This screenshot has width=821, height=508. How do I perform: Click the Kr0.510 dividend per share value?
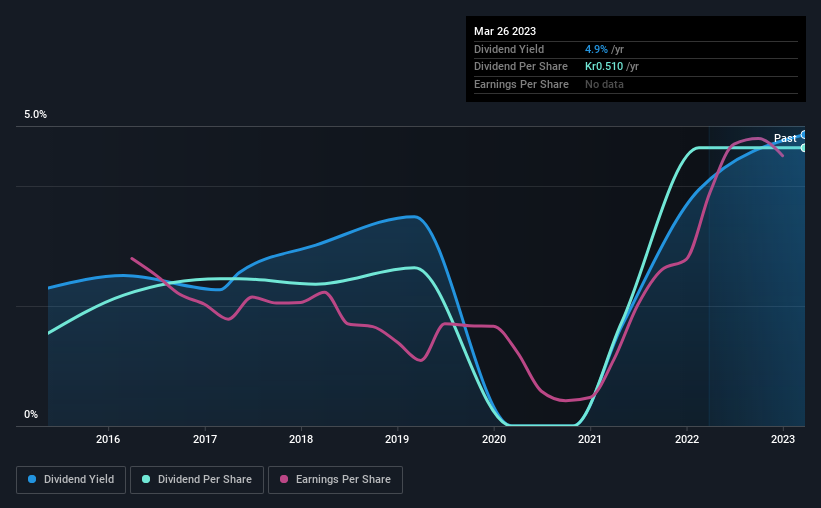pyautogui.click(x=604, y=67)
